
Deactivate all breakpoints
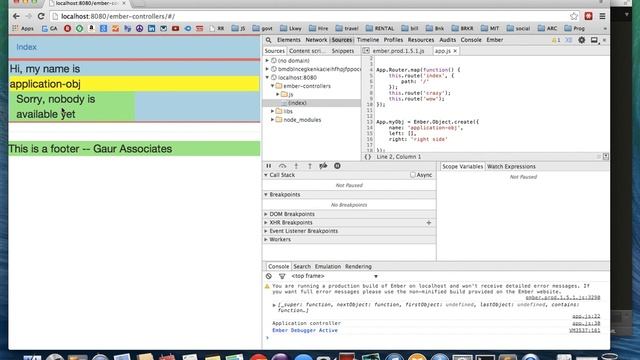coord(323,166)
